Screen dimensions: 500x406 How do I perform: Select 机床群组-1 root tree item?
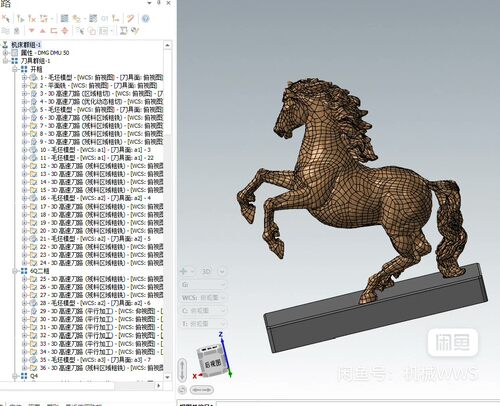point(26,45)
